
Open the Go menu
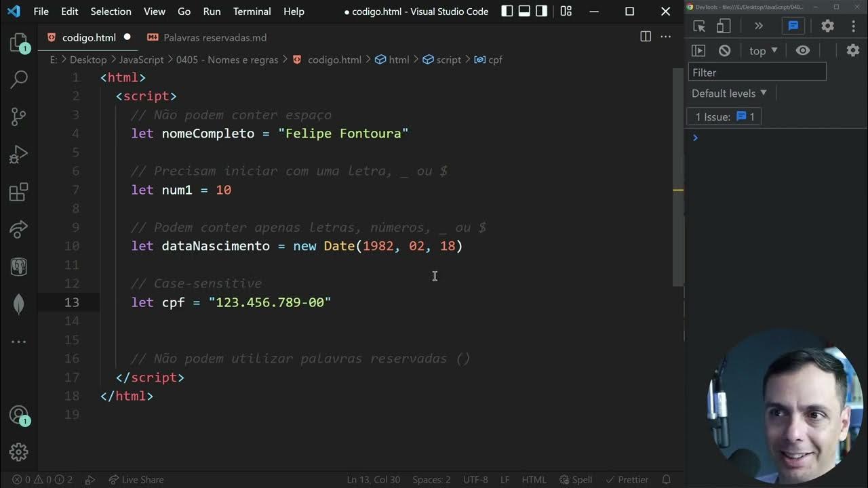pos(184,12)
